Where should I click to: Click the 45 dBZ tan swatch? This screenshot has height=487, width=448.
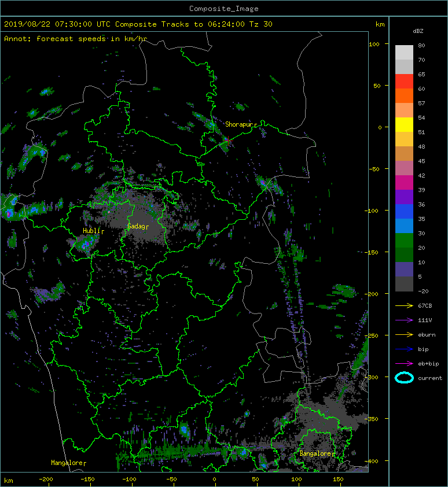[x=404, y=153]
